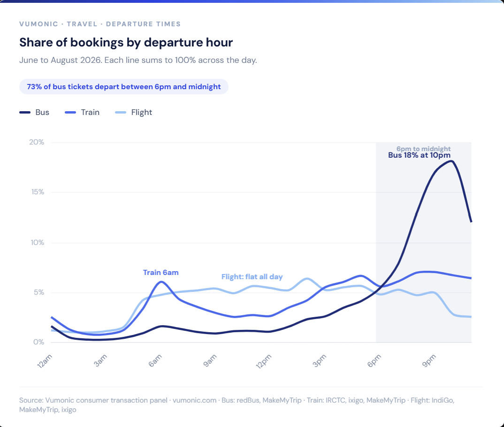Click the bus line peak at 10pm
The height and width of the screenshot is (427, 504).
pos(451,161)
